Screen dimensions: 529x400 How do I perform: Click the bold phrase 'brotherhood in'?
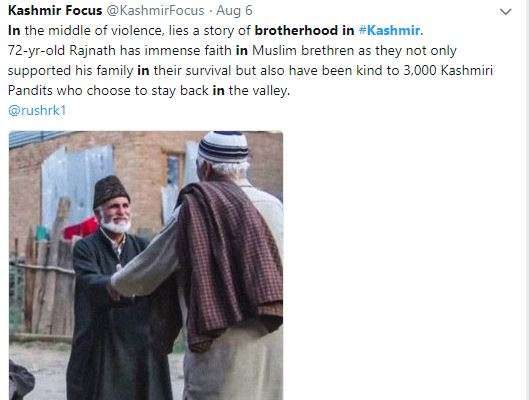point(304,30)
